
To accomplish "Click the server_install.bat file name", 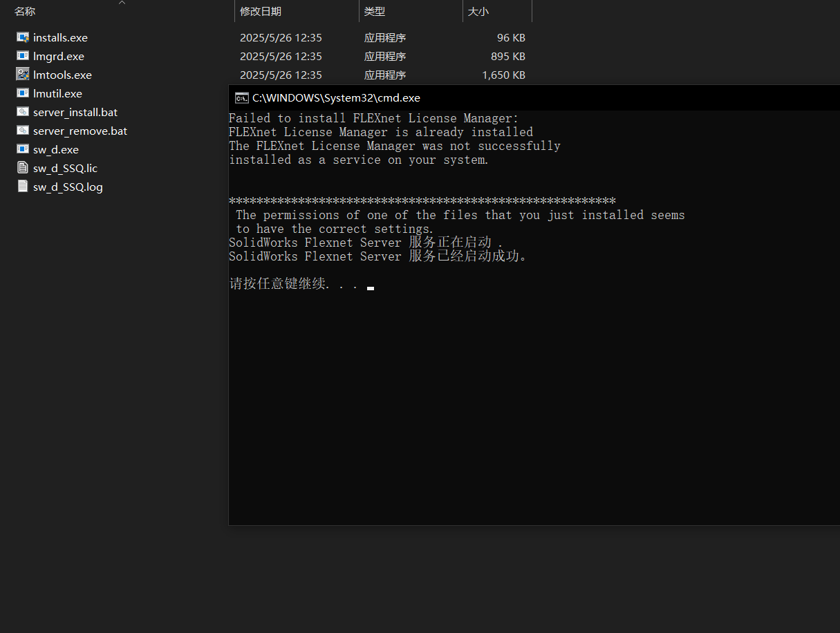I will (x=75, y=112).
